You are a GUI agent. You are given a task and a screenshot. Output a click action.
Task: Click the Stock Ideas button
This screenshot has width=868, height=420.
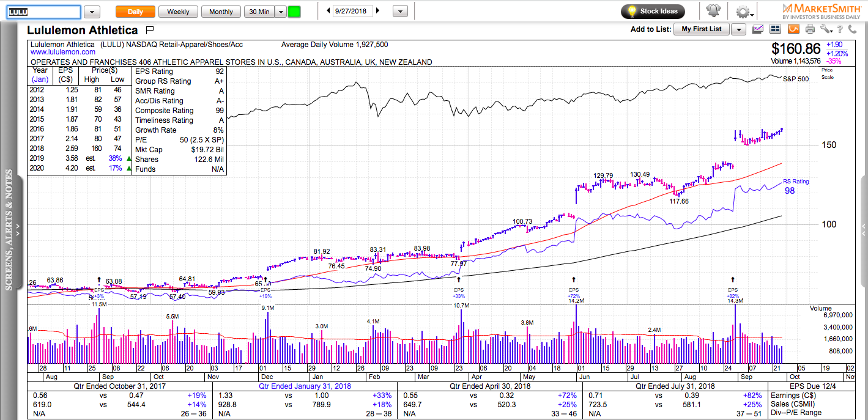pos(653,11)
